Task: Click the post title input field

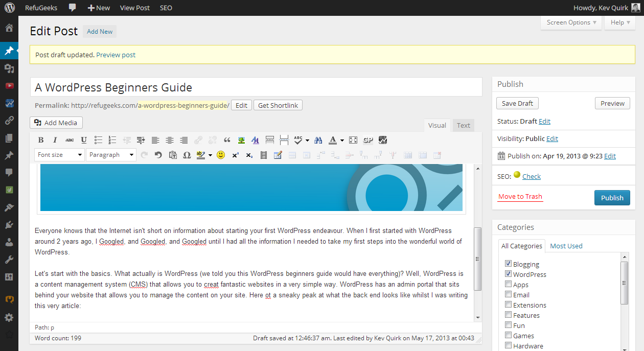Action: 256,87
